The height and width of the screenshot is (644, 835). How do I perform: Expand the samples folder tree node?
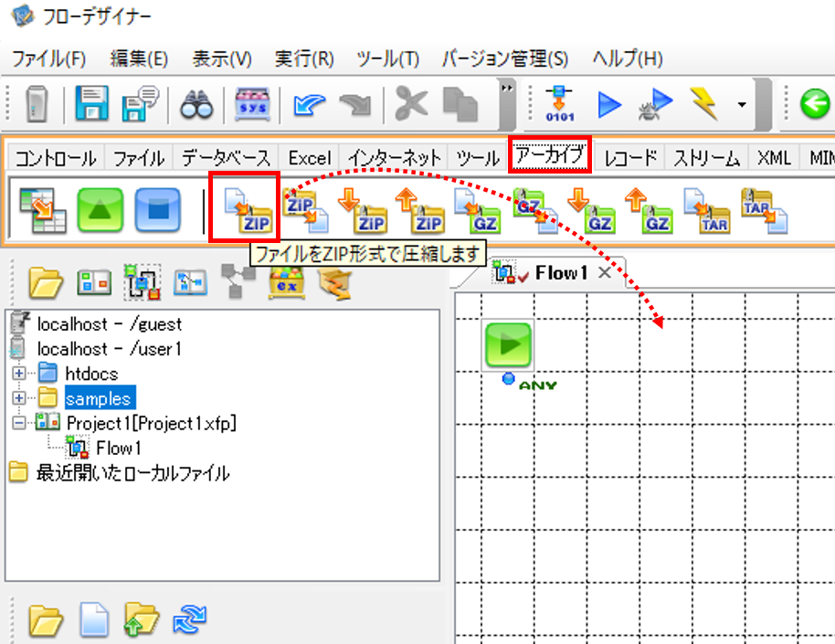click(x=18, y=398)
